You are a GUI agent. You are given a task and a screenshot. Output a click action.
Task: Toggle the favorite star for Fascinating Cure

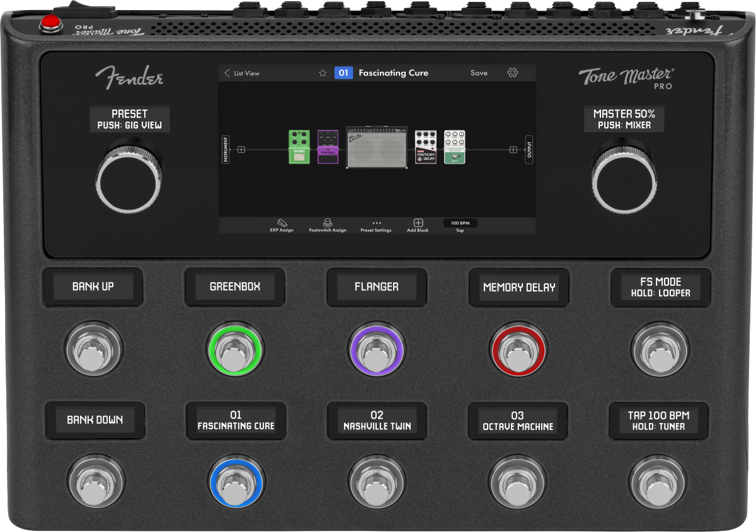[x=323, y=72]
